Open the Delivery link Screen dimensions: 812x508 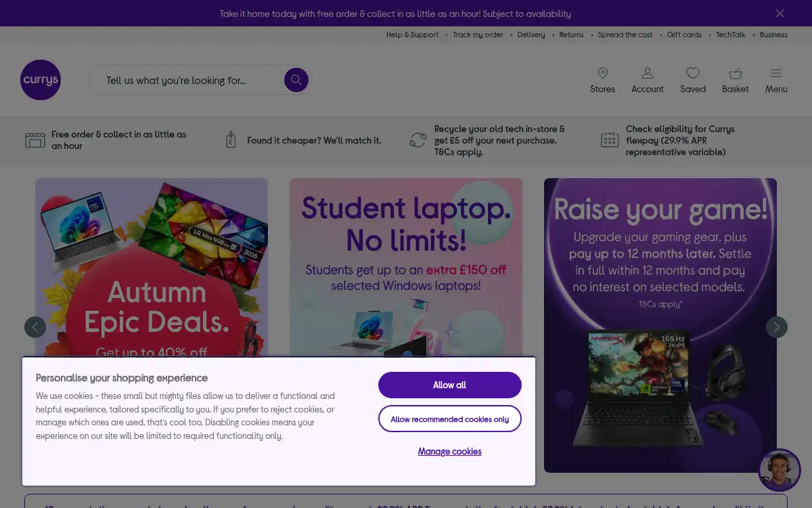[x=531, y=35]
